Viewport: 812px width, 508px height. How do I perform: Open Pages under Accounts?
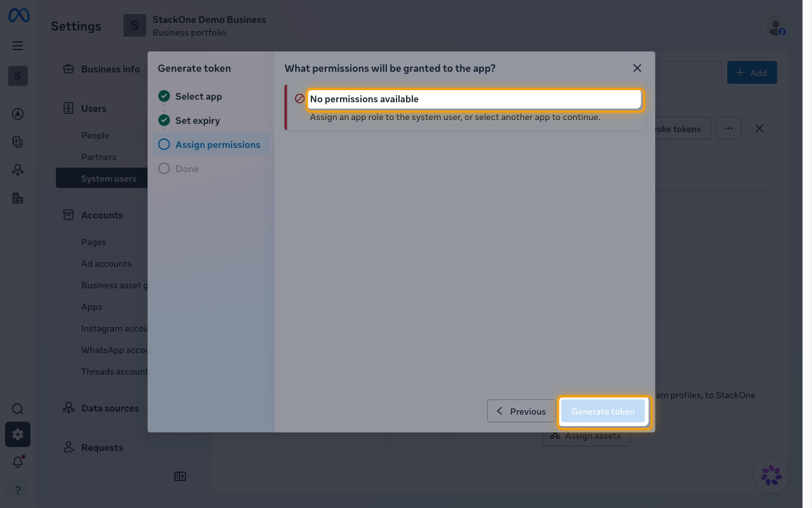pos(94,242)
